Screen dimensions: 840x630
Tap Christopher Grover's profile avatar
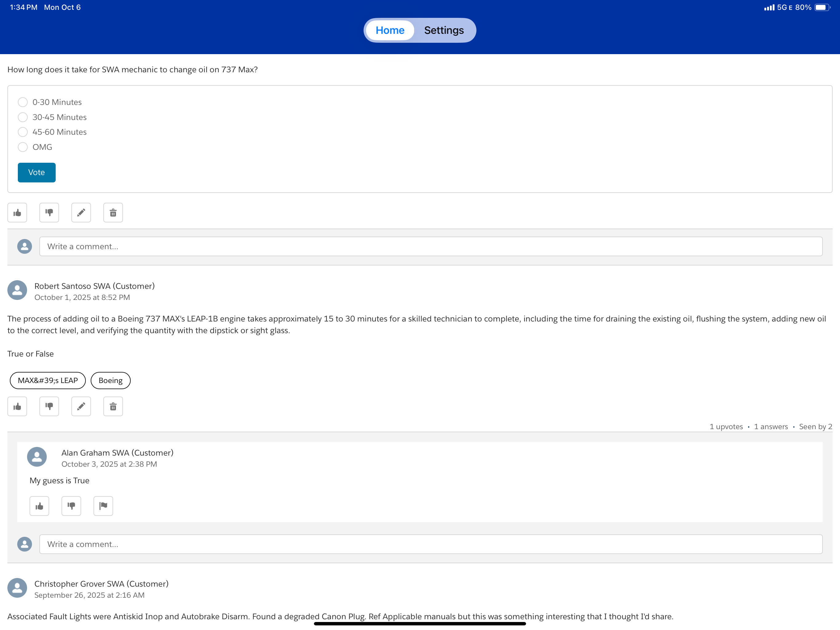pos(17,588)
